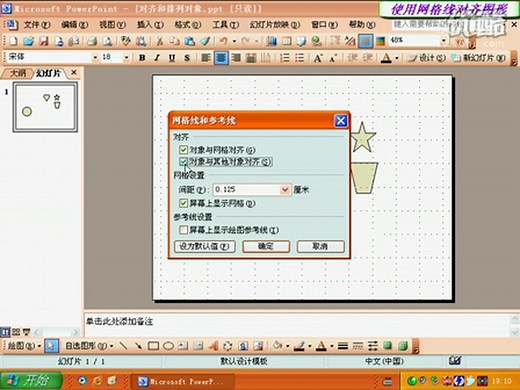Save the presentation with the disk icon
The image size is (520, 390).
tap(44, 41)
